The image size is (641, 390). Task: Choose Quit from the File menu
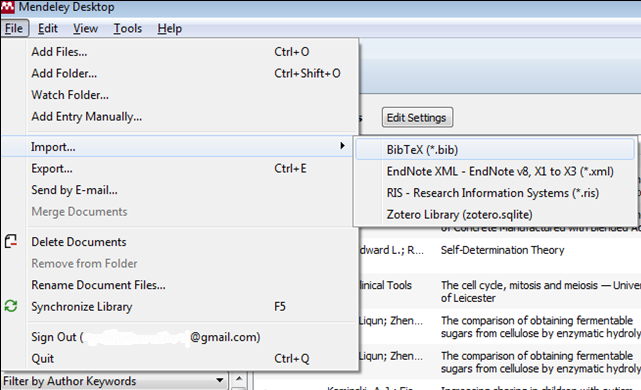(x=180, y=359)
